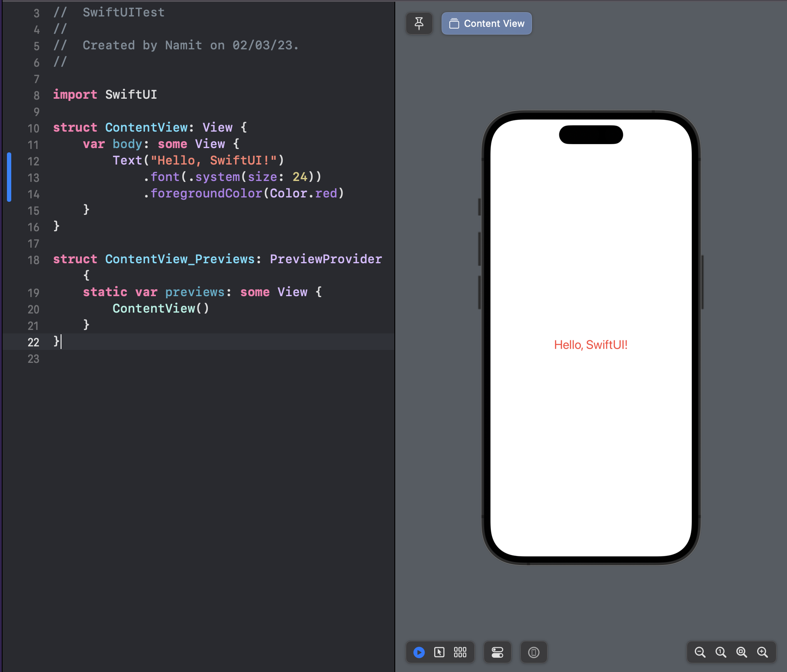The width and height of the screenshot is (787, 672).
Task: Select the Content View preview button
Action: point(487,23)
